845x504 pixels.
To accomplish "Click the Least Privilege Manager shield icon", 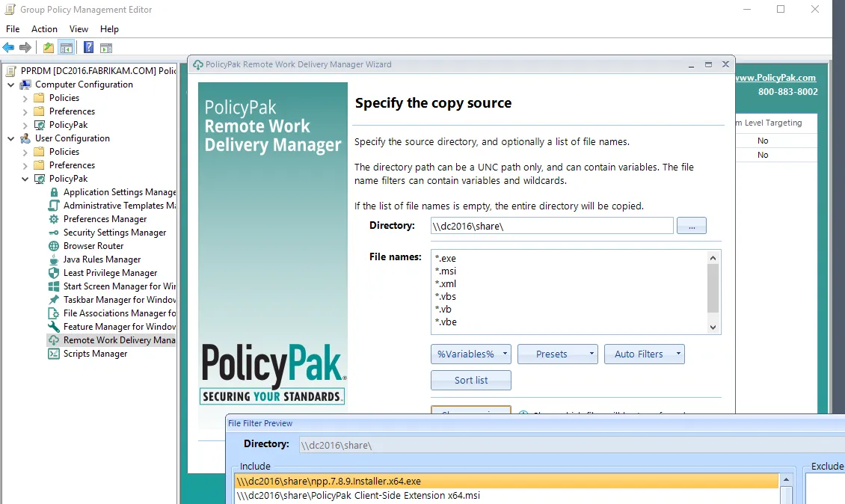I will pos(54,273).
